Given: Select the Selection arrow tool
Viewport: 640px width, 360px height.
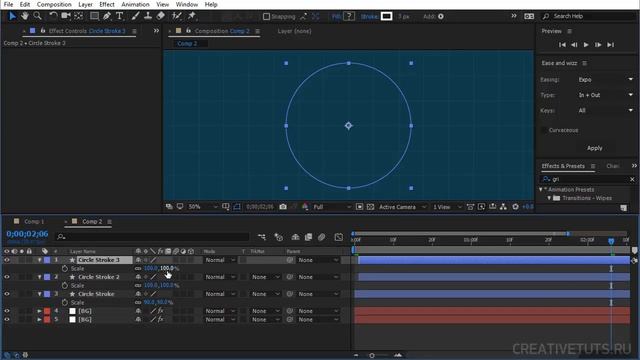Looking at the screenshot, I should (x=13, y=16).
